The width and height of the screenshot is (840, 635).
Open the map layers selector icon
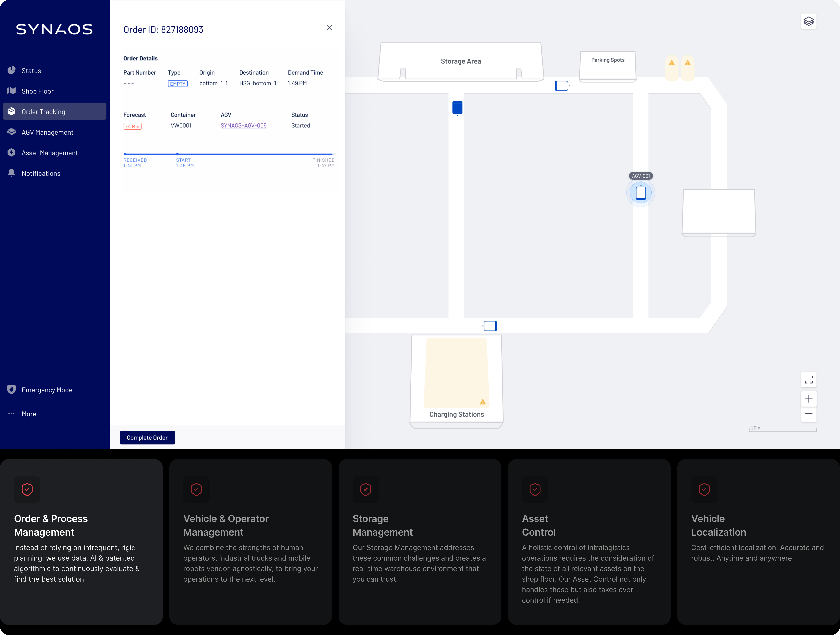pyautogui.click(x=809, y=21)
